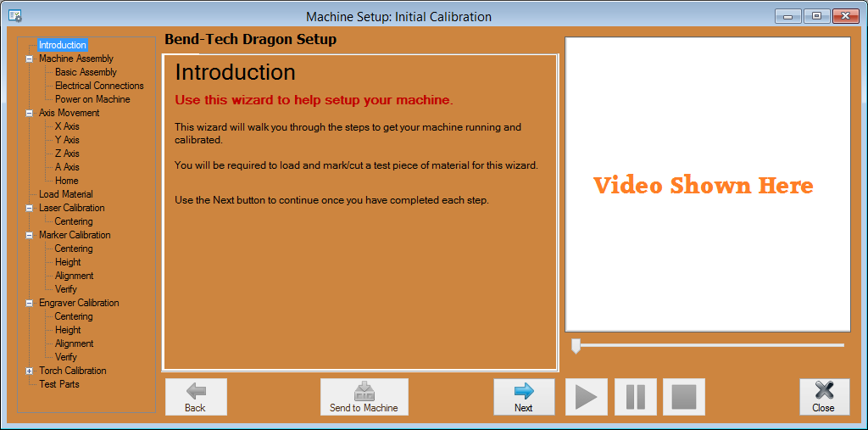Select Engraver Calibration in the tree
Screen dimensions: 868x430
79,303
